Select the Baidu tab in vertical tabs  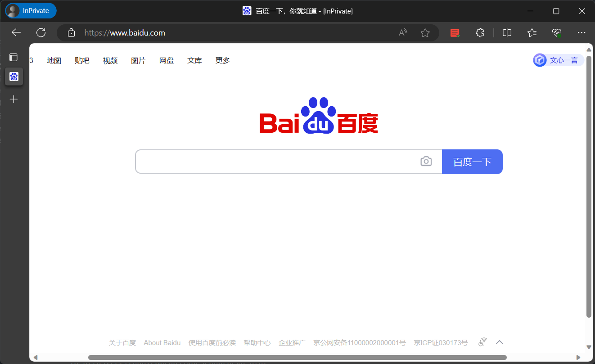click(x=14, y=76)
